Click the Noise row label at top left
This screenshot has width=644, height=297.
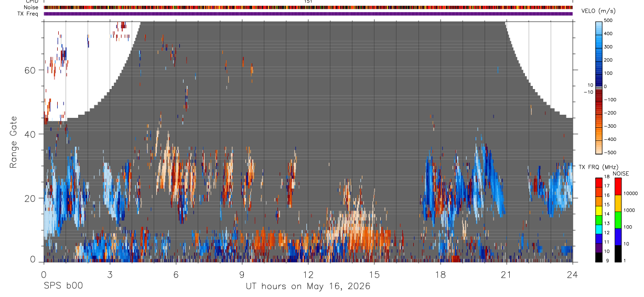tap(31, 7)
